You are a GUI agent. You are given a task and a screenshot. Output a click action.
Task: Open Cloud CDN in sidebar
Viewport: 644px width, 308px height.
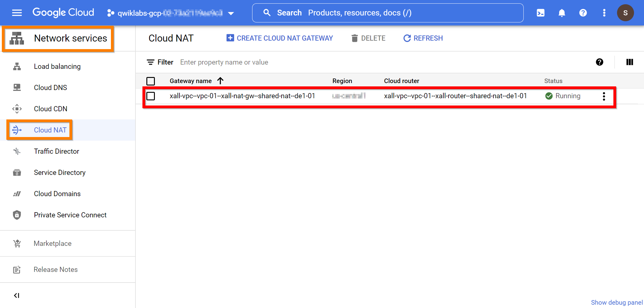51,109
